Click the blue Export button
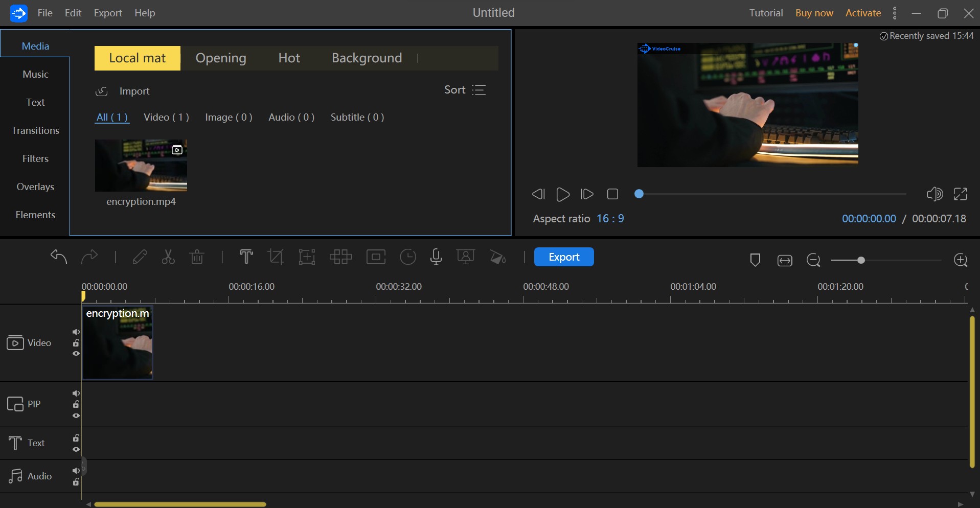Image resolution: width=980 pixels, height=508 pixels. point(564,257)
